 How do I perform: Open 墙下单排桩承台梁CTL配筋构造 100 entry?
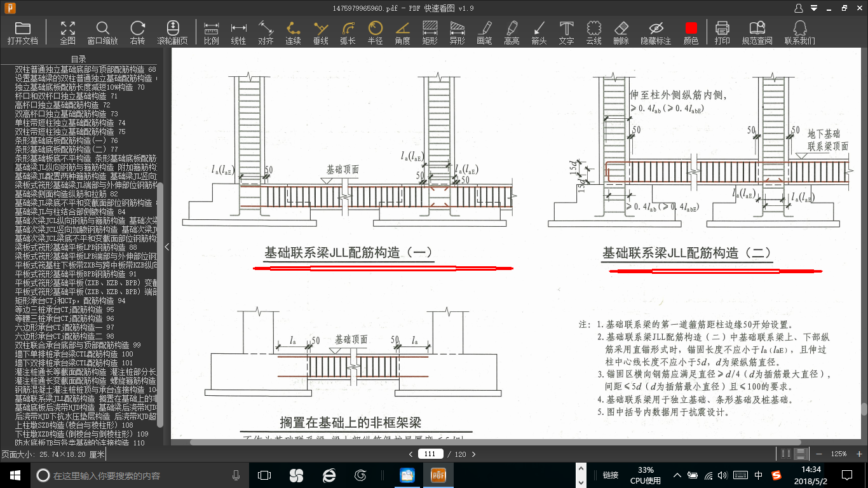tap(74, 354)
